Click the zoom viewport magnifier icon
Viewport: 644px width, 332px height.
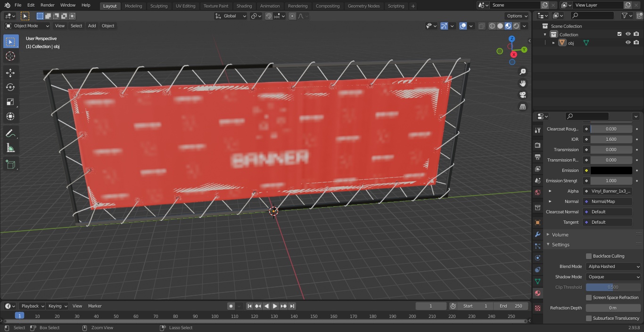[x=523, y=72]
